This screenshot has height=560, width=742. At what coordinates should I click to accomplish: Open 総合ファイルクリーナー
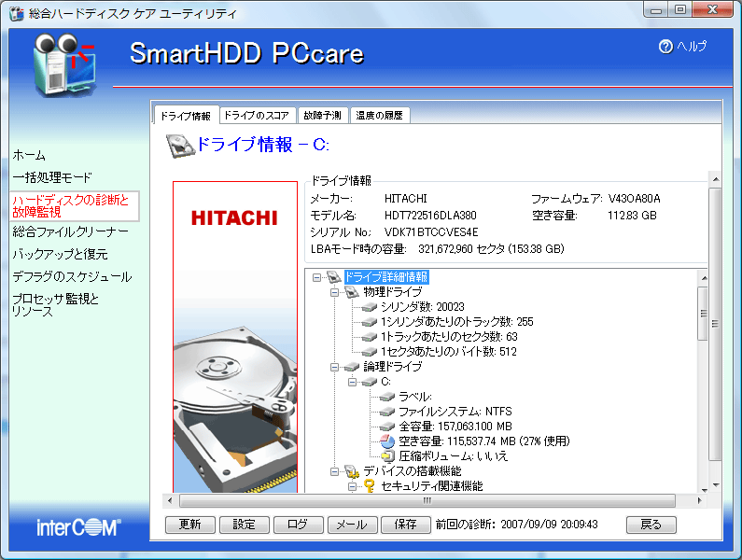(71, 231)
